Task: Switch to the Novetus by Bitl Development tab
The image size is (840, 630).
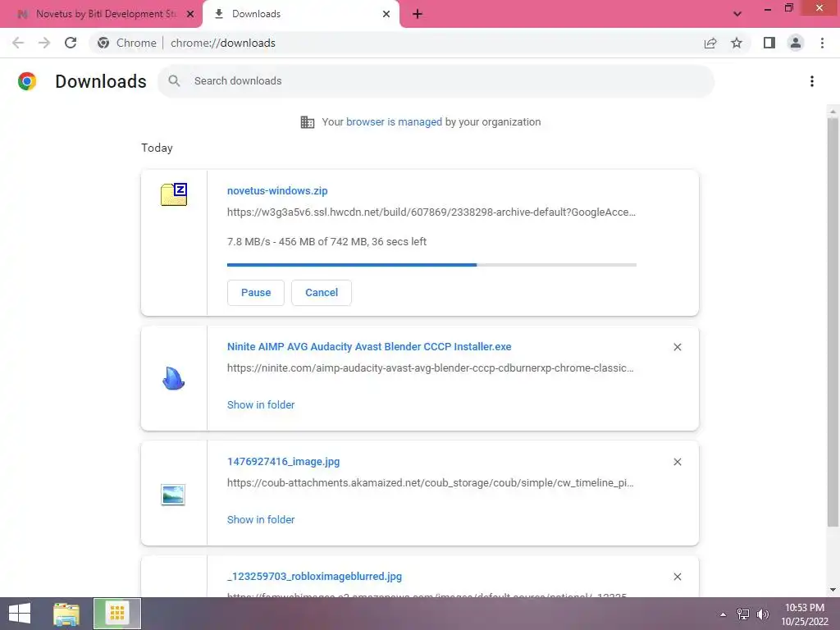Action: pos(101,15)
